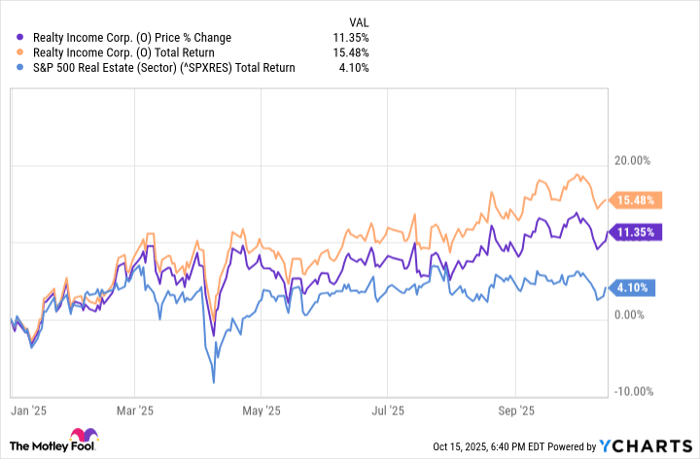Click the blue 4.10% end-of-line value tag
The height and width of the screenshot is (459, 700).
click(x=632, y=287)
